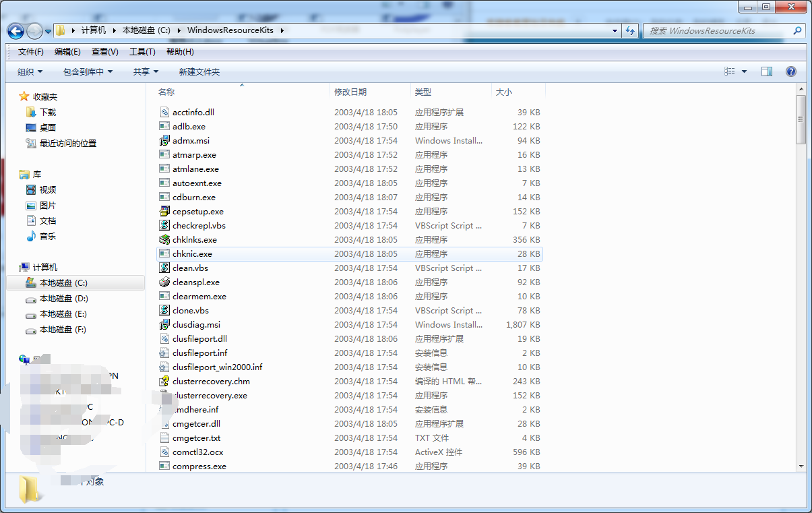Screen dimensions: 812x513
Task: Click the clone.vbs script icon
Action: click(x=164, y=311)
